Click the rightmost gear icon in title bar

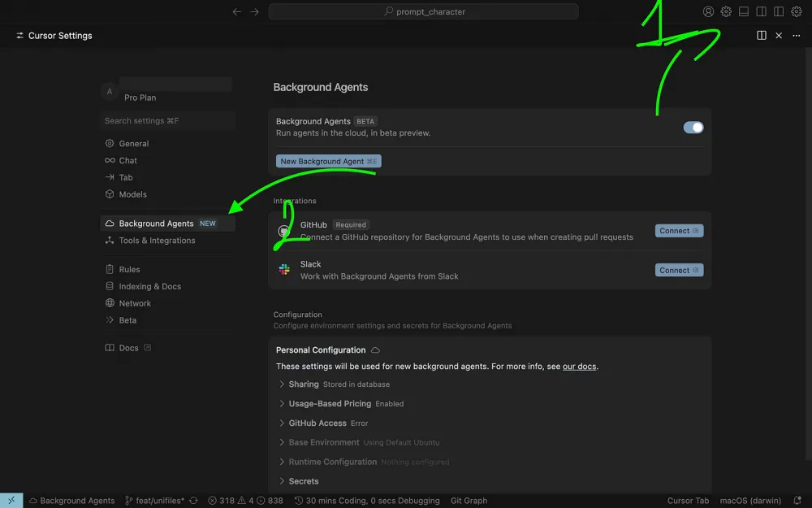(x=797, y=11)
